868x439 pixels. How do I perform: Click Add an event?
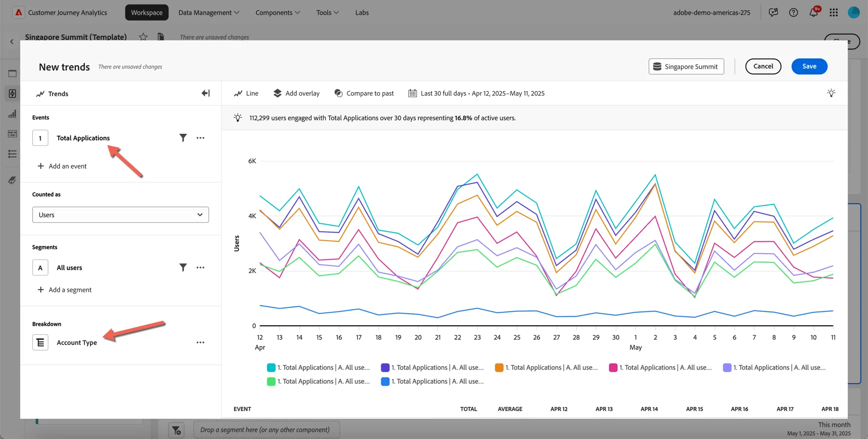click(x=62, y=166)
